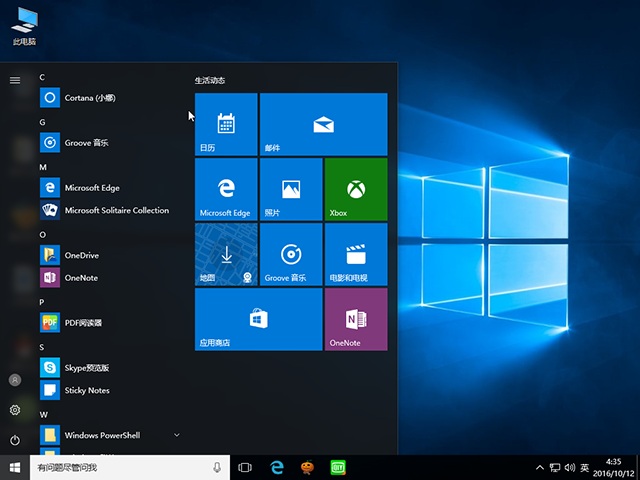This screenshot has width=640, height=480.
Task: Open the Calendar (日历) tile
Action: click(225, 124)
